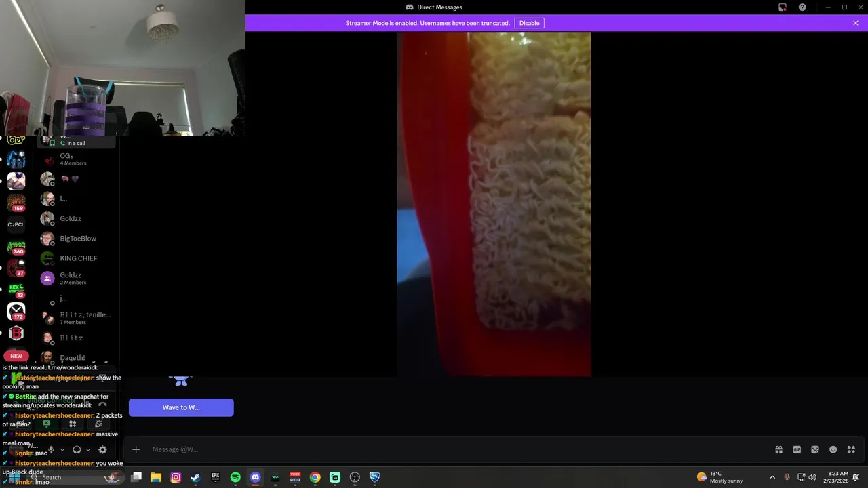Open Google Chrome from the taskbar
The image size is (868, 488).
(x=315, y=477)
